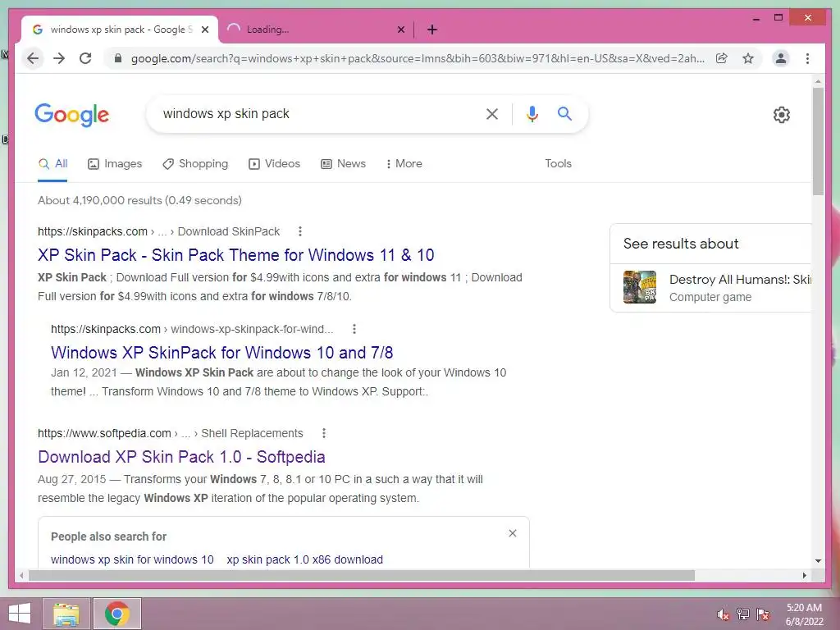Select the All search tab
The height and width of the screenshot is (630, 840).
52,164
